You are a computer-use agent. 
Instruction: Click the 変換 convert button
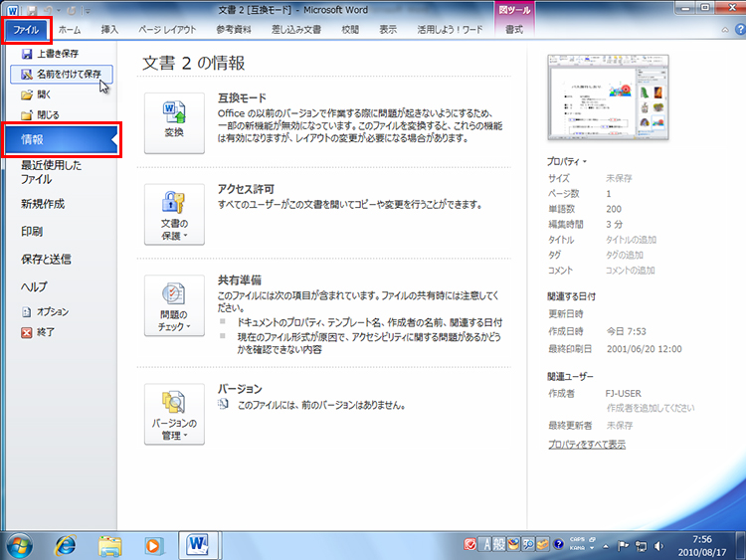174,122
